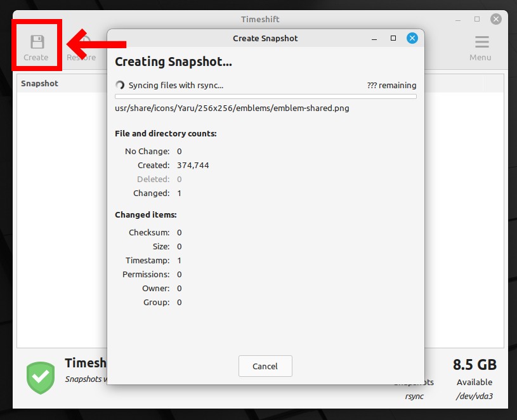Click the 8.5 GB Available label

474,372
